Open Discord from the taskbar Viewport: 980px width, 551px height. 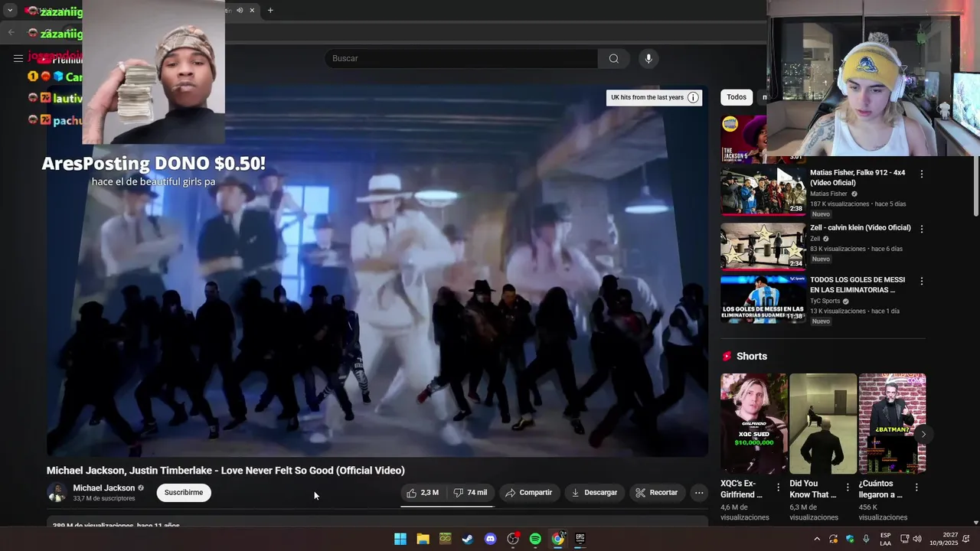point(491,539)
